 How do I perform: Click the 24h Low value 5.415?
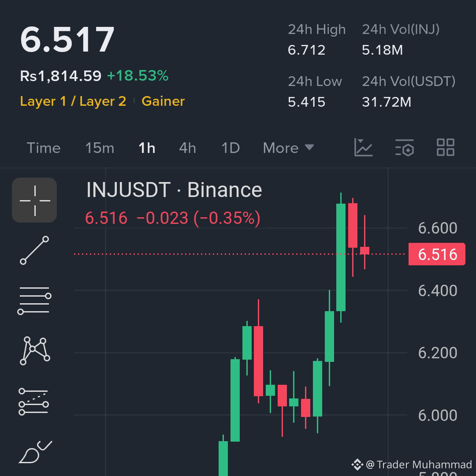[307, 102]
